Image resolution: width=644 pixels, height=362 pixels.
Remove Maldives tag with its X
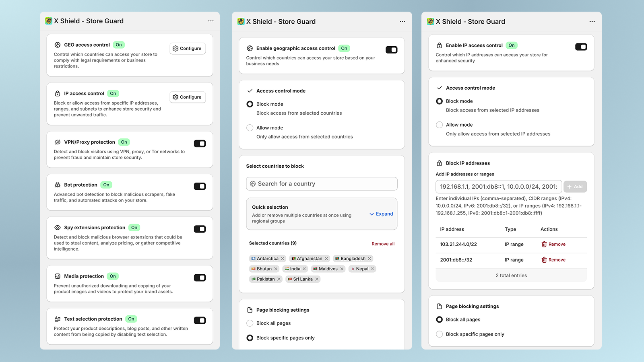click(342, 269)
